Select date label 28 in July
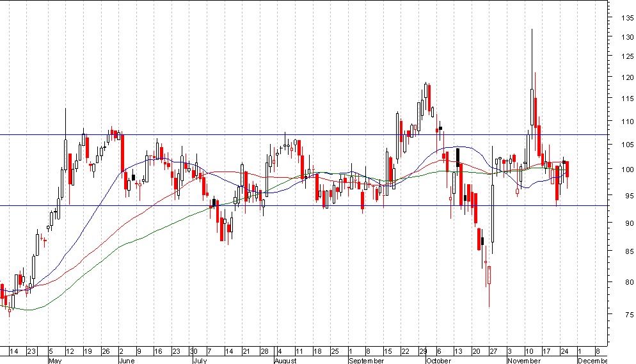The height and width of the screenshot is (364, 636). point(264,351)
